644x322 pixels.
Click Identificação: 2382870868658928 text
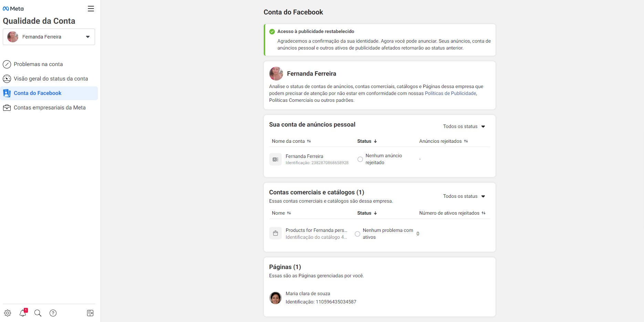click(x=317, y=163)
